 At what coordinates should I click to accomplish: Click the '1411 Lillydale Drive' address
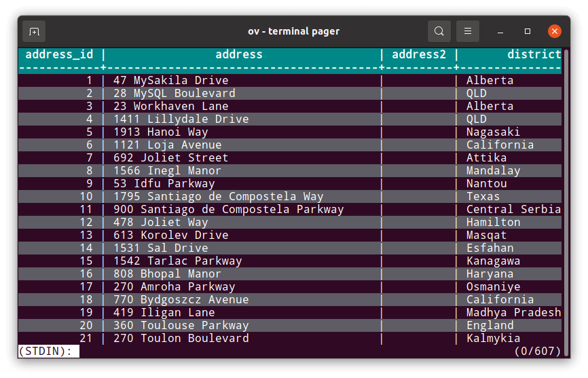click(181, 119)
